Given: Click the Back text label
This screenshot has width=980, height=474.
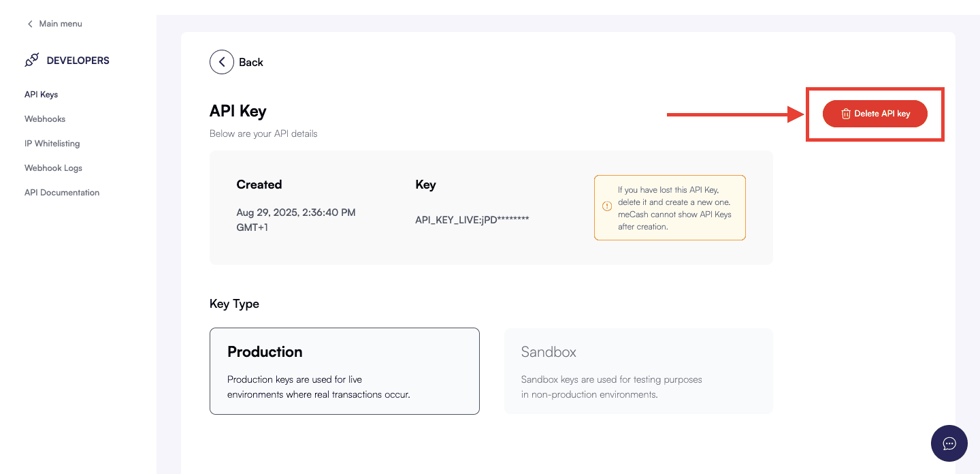Looking at the screenshot, I should (250, 63).
